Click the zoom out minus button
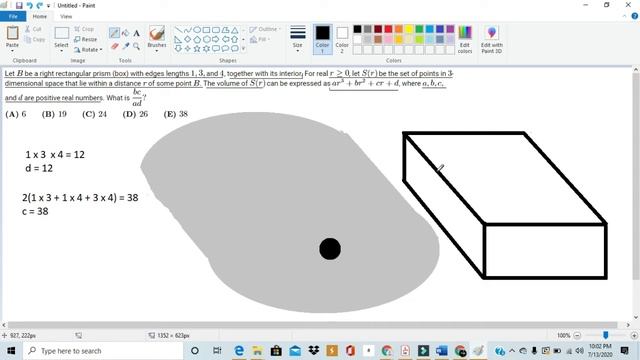 tap(577, 336)
